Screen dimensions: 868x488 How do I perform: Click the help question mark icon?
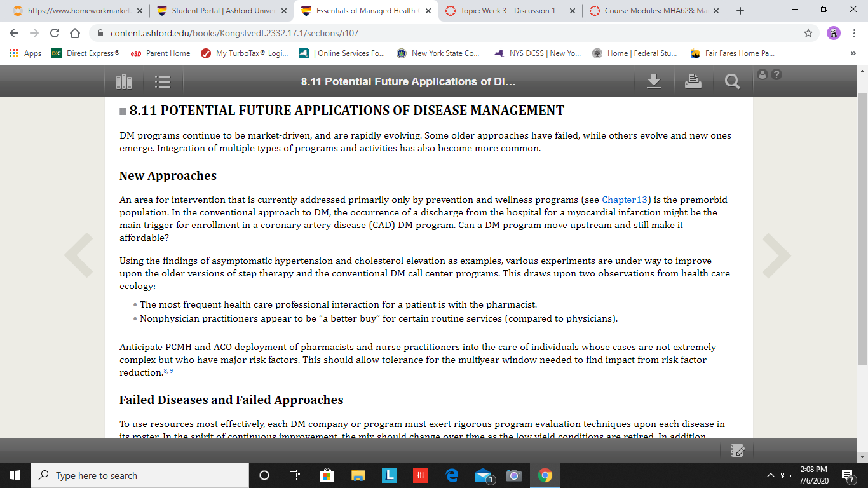click(x=776, y=74)
